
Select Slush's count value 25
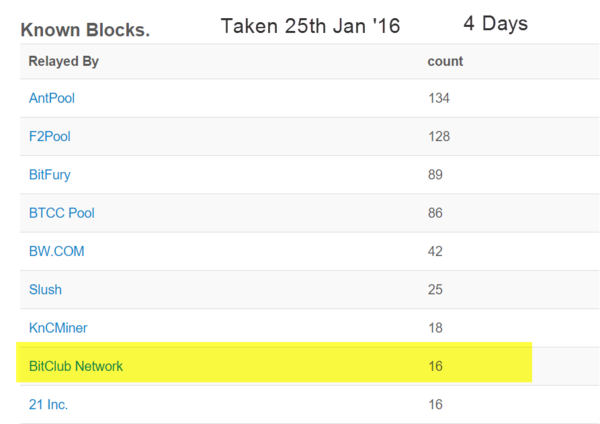click(x=435, y=290)
